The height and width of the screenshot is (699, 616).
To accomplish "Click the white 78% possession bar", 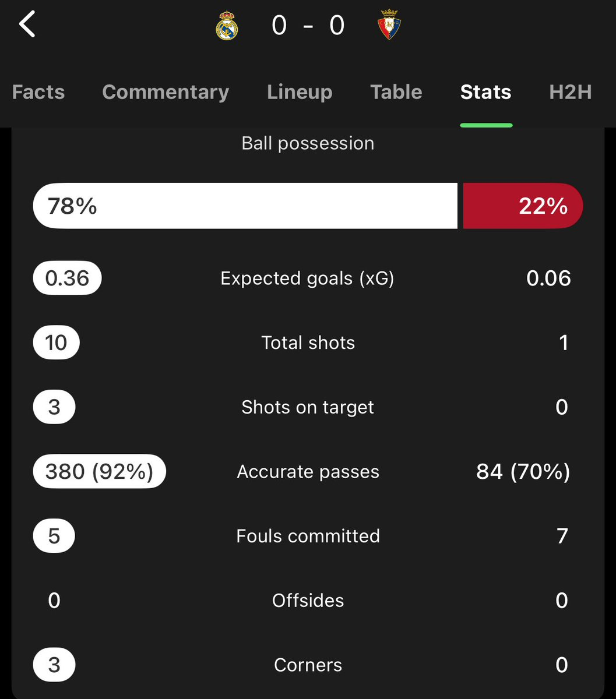I will point(245,206).
